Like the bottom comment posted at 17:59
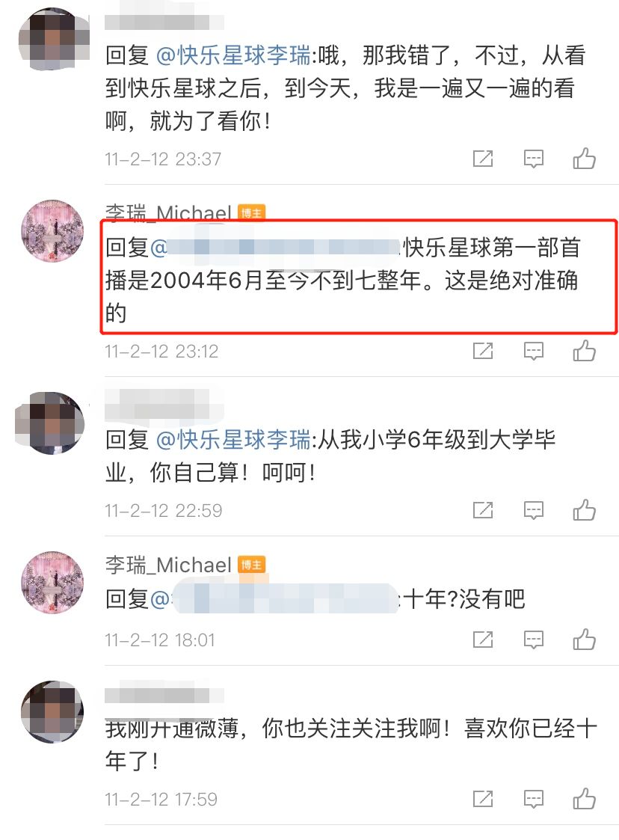This screenshot has width=619, height=840. [x=584, y=799]
